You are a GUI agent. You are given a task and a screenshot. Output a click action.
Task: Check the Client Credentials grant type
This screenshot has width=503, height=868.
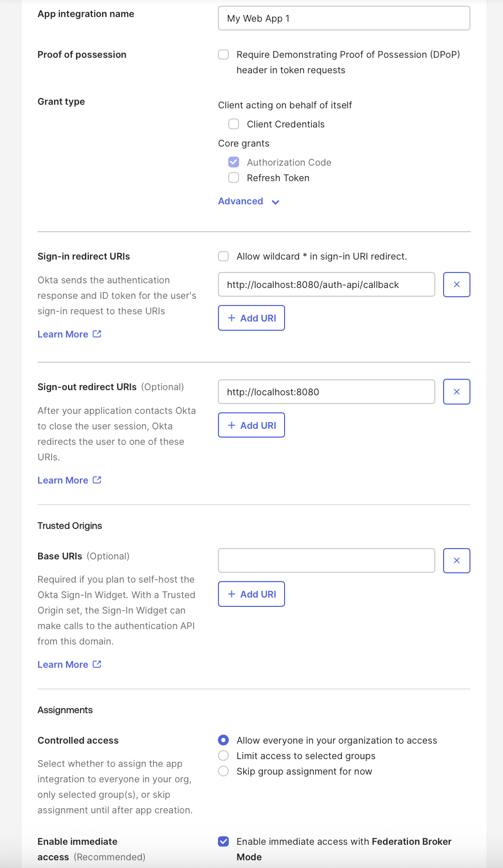coord(234,124)
